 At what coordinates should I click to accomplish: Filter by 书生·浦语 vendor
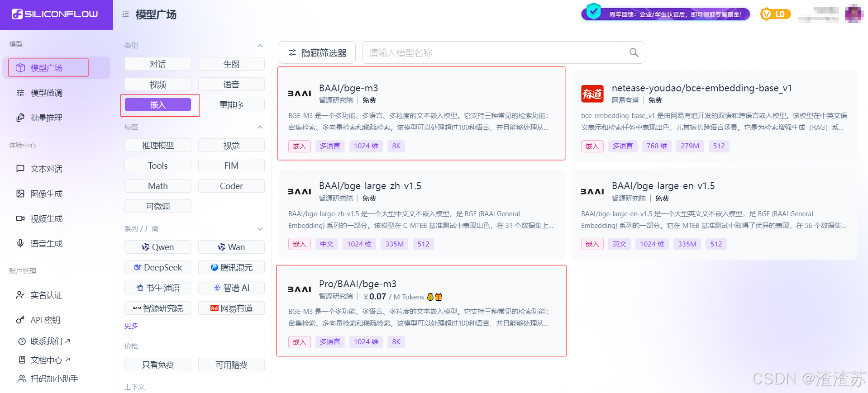click(x=158, y=288)
